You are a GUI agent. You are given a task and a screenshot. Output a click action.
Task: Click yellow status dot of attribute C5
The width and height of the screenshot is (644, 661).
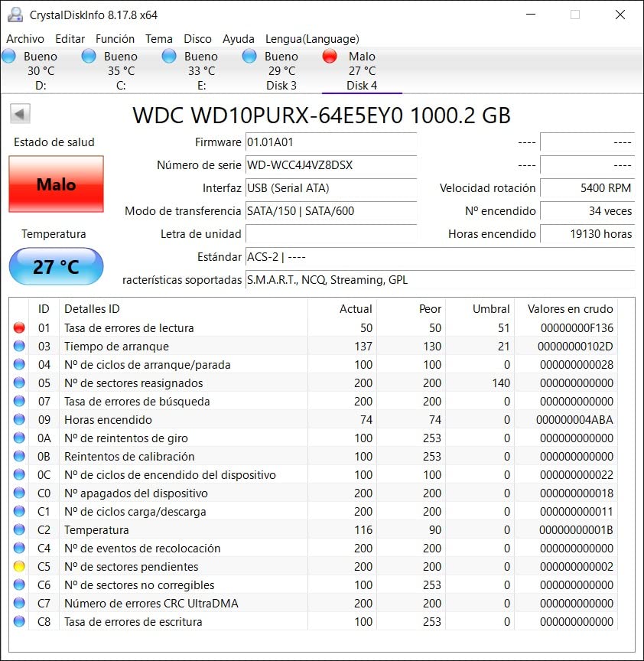click(19, 567)
